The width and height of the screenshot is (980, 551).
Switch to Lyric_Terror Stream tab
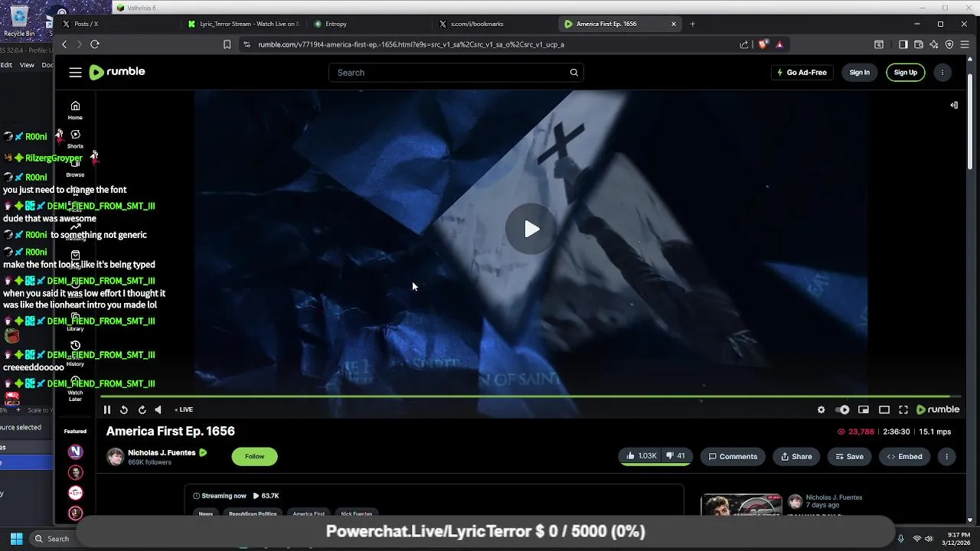click(x=244, y=24)
